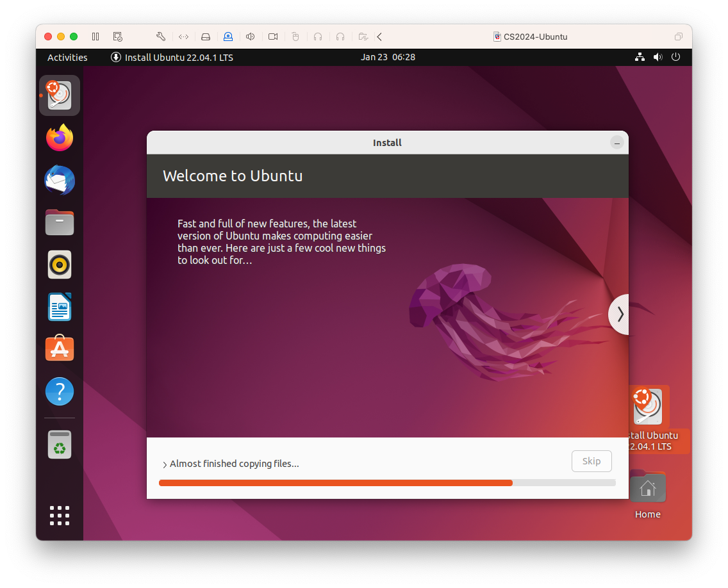Click Activities in the top bar
The height and width of the screenshot is (588, 728).
click(x=67, y=57)
